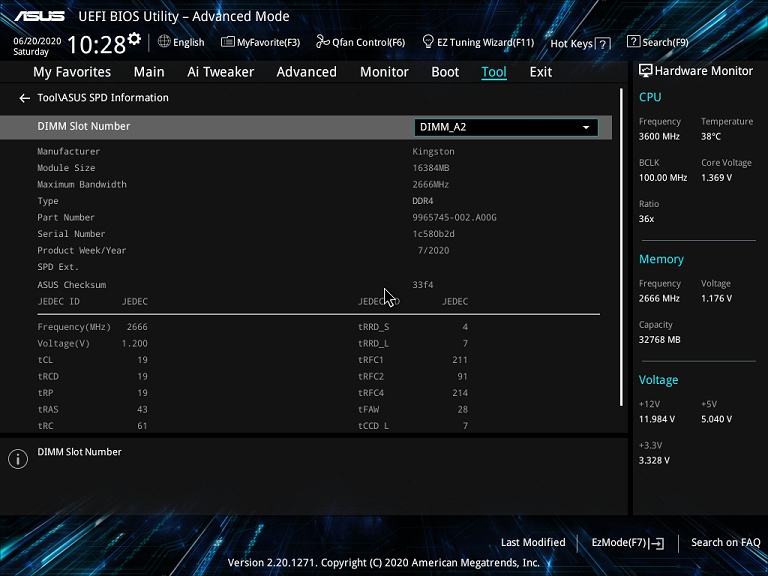Switch to the My Favorites tab
This screenshot has width=768, height=576.
coord(72,72)
